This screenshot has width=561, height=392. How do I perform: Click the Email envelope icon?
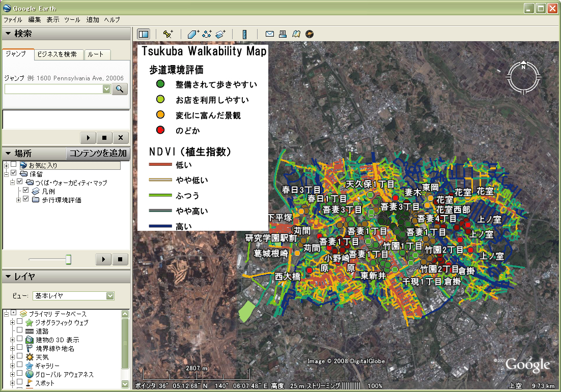coord(270,34)
